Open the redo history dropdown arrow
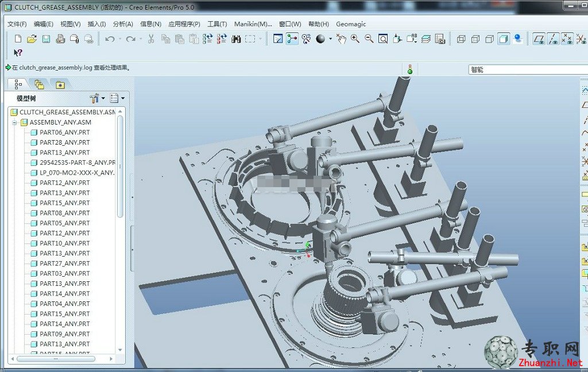The width and height of the screenshot is (588, 372). click(141, 38)
